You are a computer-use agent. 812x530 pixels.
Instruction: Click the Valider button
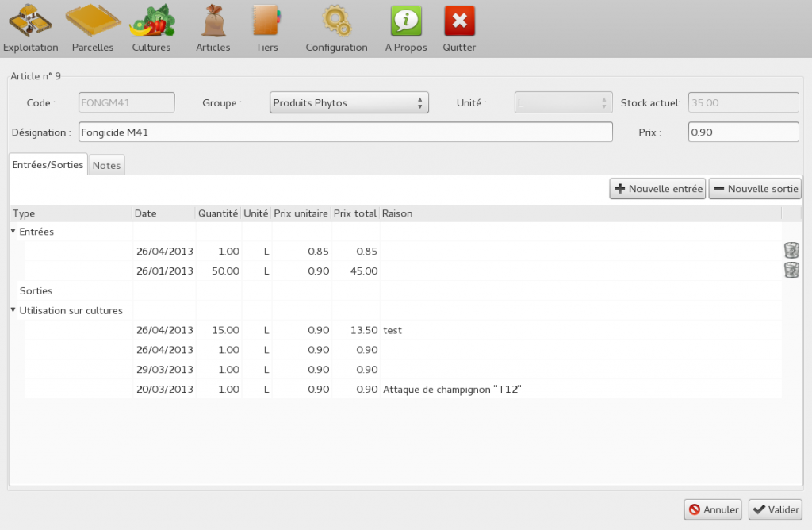coord(776,510)
